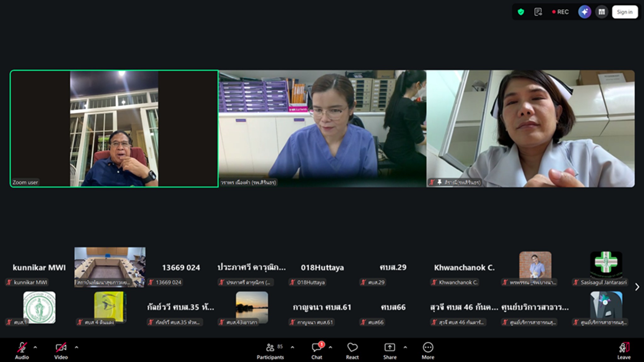Click the Sign in button
The image size is (644, 362).
tap(625, 12)
